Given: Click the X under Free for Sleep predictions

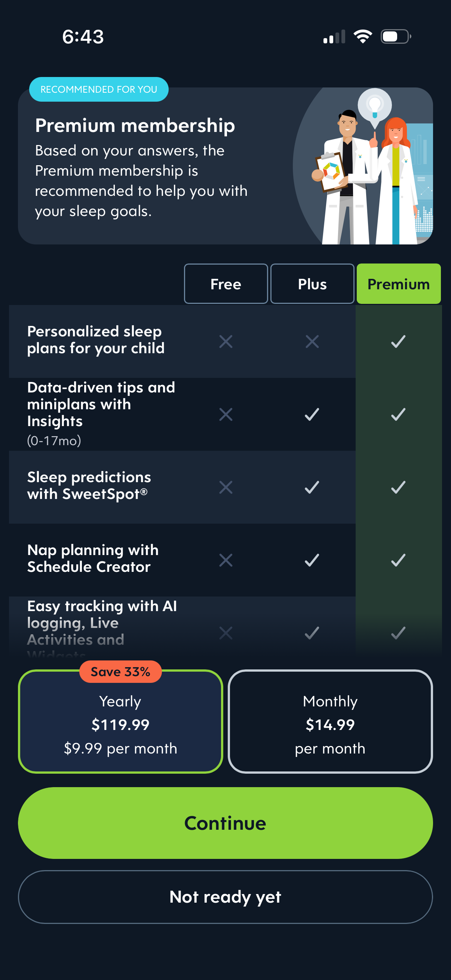Looking at the screenshot, I should (225, 487).
